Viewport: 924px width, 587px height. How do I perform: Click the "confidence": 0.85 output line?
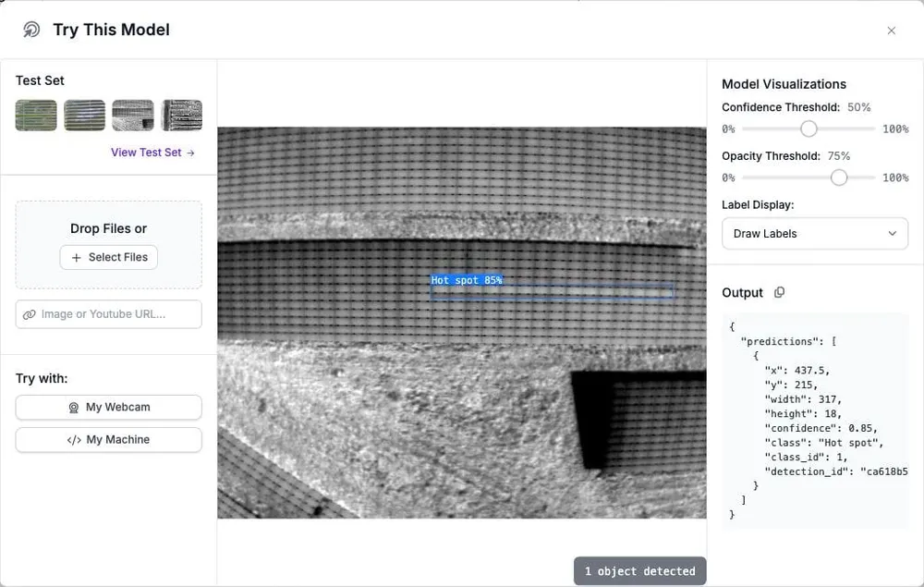(x=821, y=428)
